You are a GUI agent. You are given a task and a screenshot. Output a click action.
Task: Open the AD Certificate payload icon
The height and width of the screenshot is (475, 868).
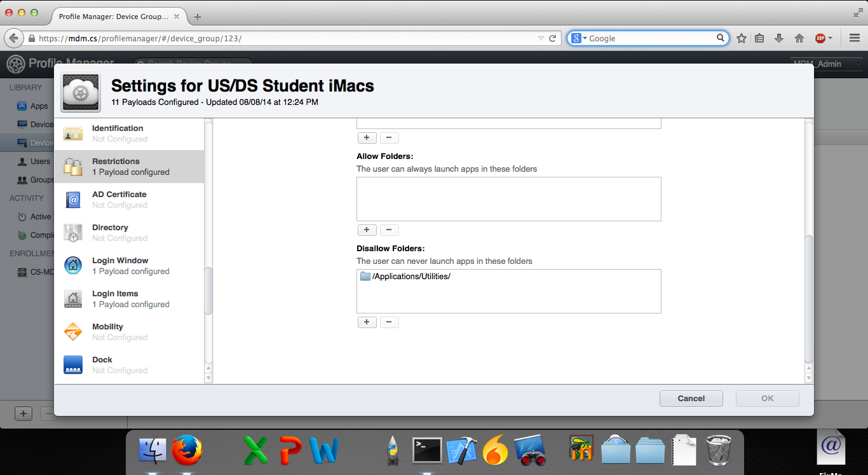click(73, 199)
